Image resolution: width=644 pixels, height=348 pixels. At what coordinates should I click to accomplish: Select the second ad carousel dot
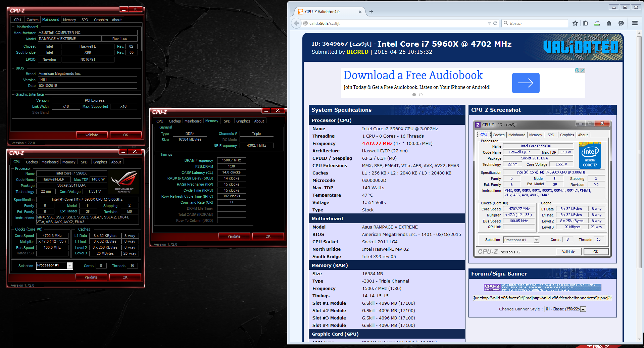pyautogui.click(x=421, y=95)
